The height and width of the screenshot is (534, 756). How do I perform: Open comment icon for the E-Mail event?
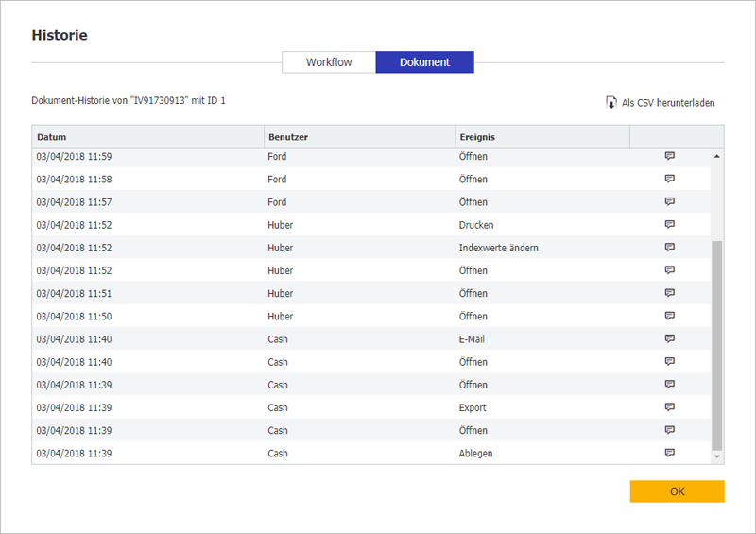(x=669, y=338)
